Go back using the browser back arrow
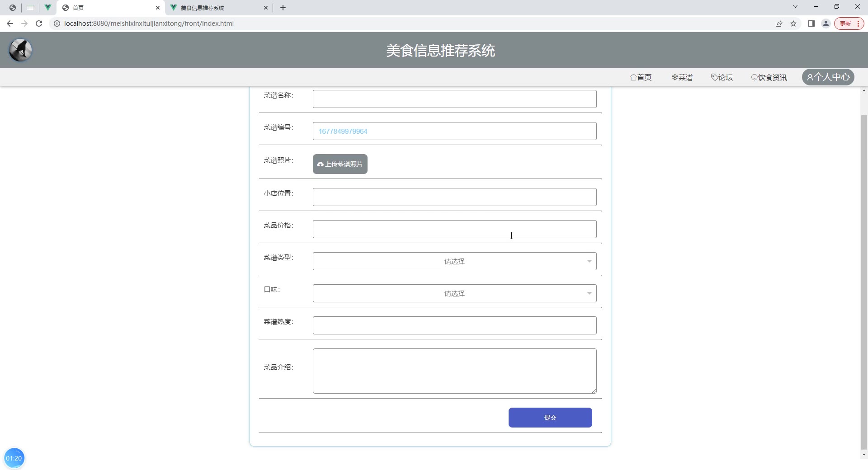The height and width of the screenshot is (470, 868). tap(10, 23)
